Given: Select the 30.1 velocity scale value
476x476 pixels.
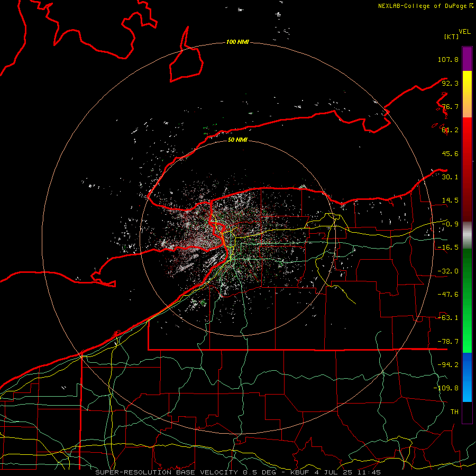Looking at the screenshot, I should [x=450, y=177].
